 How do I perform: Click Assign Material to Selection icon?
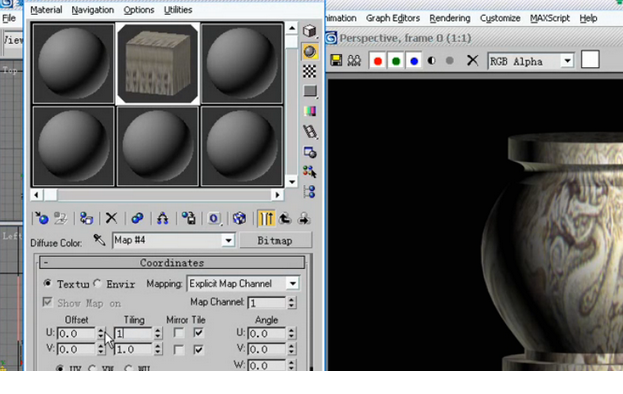[x=86, y=218]
